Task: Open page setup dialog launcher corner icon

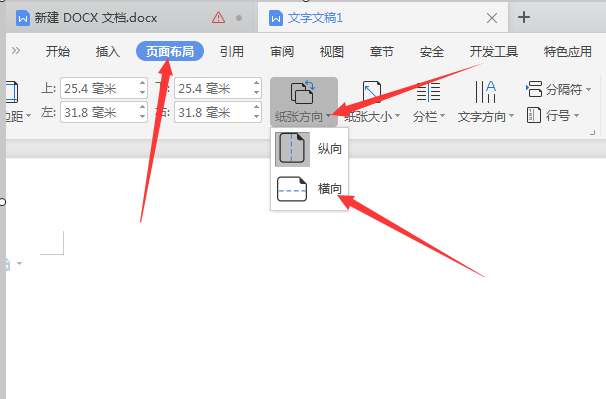Action: coord(592,133)
